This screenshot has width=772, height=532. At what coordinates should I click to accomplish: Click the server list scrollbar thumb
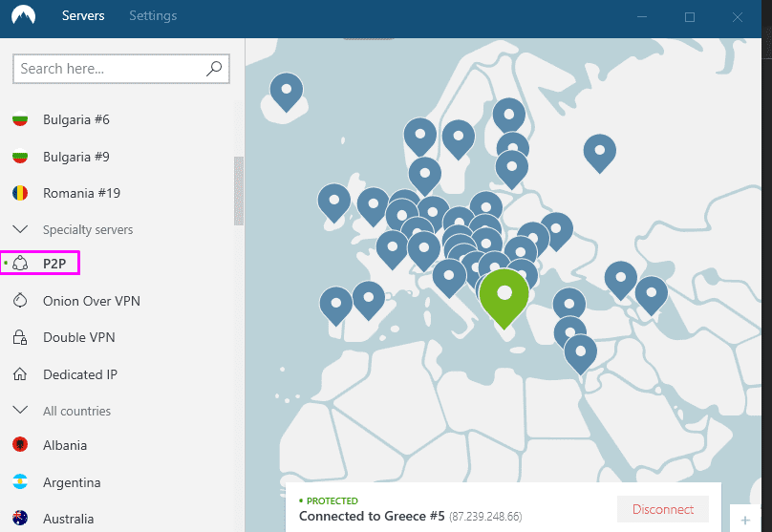click(x=239, y=190)
